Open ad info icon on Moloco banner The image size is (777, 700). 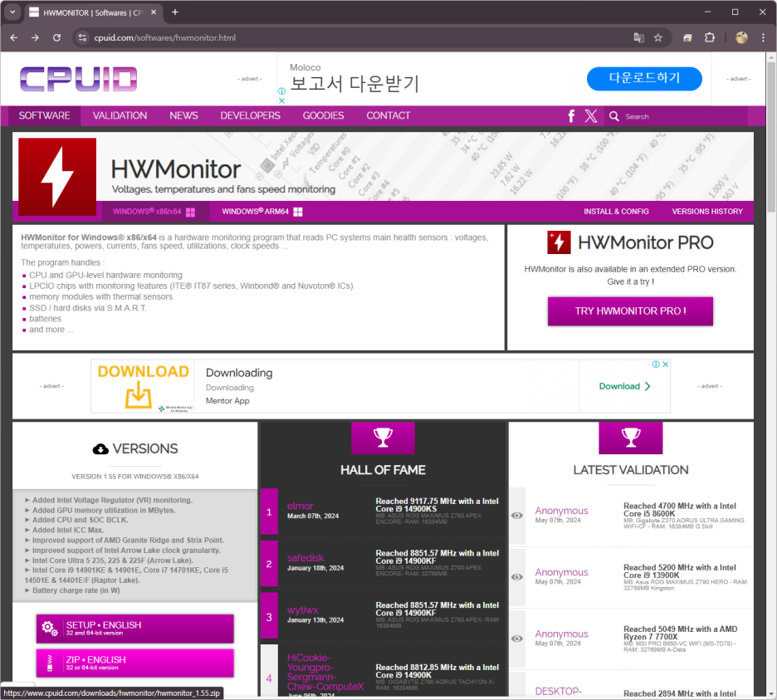(x=281, y=91)
